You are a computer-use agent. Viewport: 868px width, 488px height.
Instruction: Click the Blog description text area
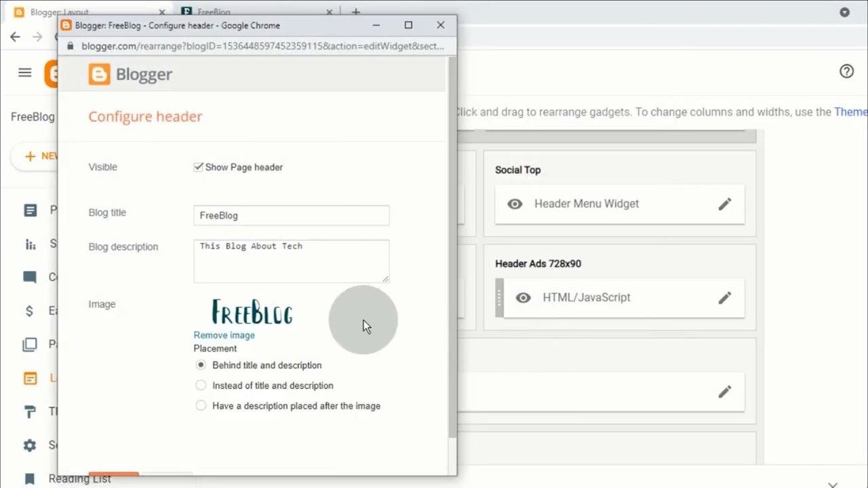[291, 261]
